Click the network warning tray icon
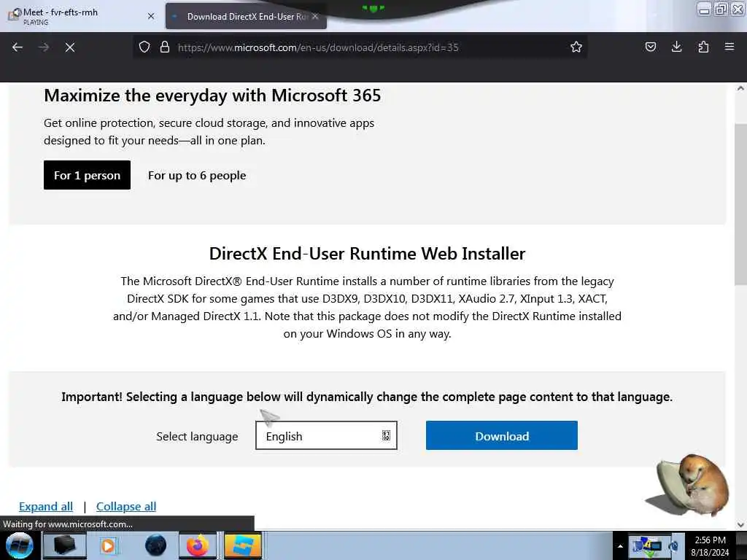The width and height of the screenshot is (747, 560). click(647, 545)
